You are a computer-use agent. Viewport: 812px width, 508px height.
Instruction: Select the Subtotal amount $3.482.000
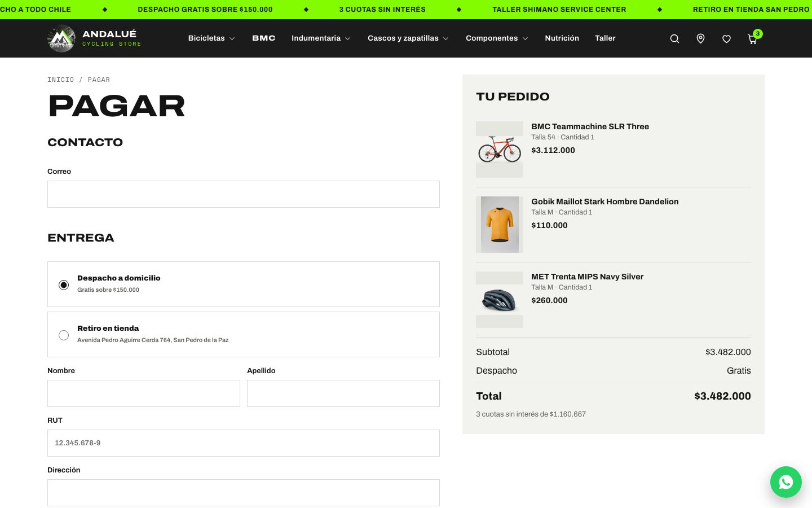(728, 352)
